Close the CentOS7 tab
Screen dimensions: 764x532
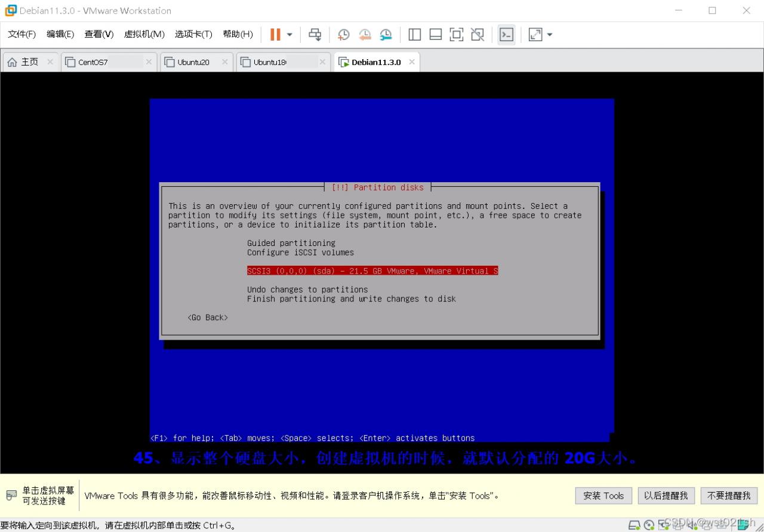[149, 62]
